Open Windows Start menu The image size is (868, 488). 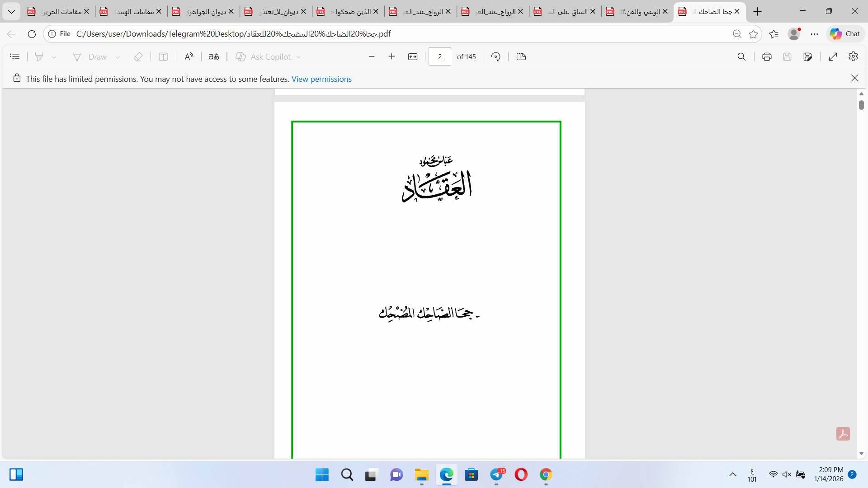point(322,474)
